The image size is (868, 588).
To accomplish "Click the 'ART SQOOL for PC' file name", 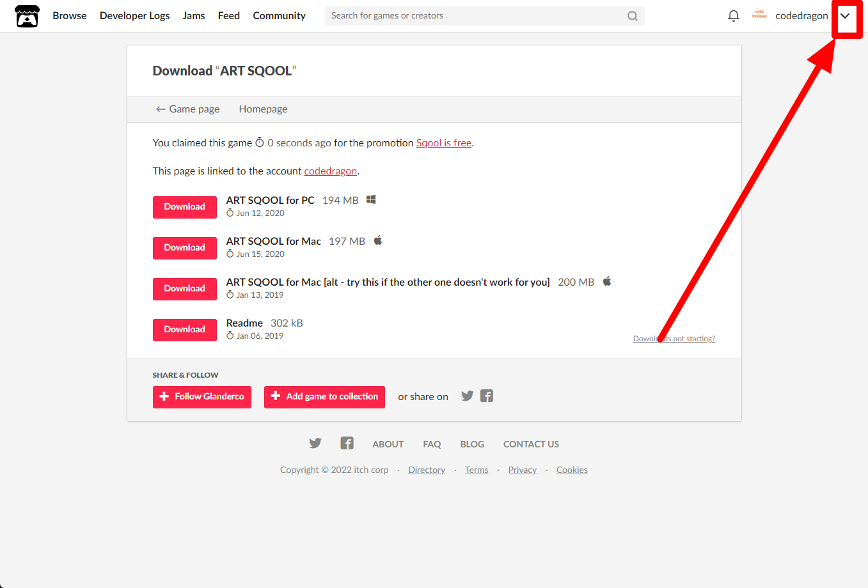I will click(x=271, y=200).
